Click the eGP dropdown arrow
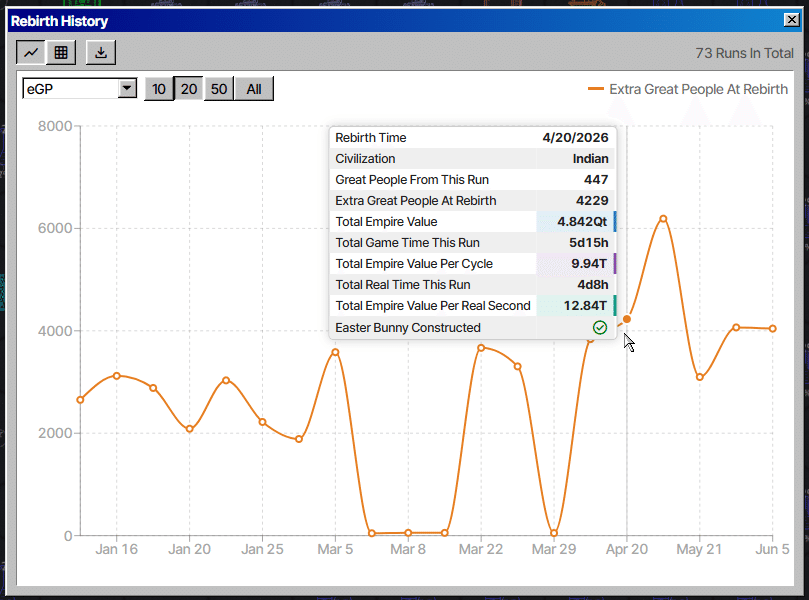This screenshot has width=809, height=600. coord(126,88)
